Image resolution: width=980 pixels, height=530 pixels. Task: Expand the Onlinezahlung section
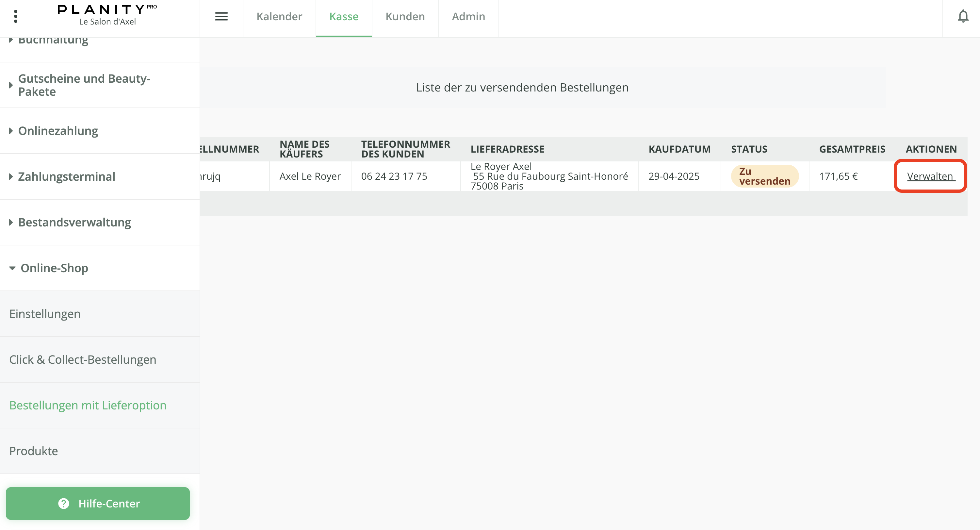(58, 131)
